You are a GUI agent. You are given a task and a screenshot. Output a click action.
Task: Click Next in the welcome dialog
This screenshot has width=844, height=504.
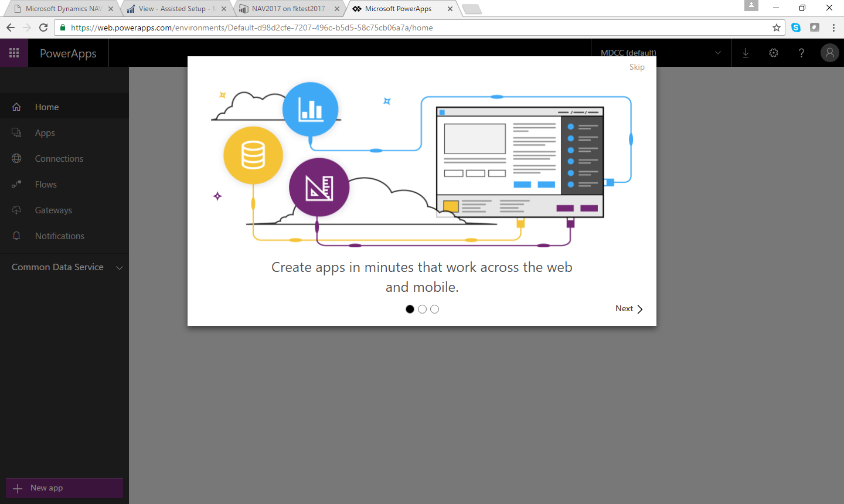point(629,309)
